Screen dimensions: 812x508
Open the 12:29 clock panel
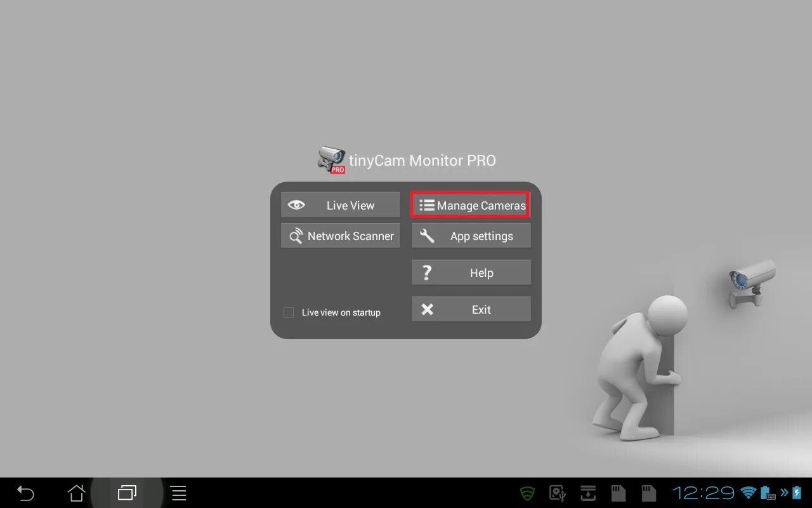pos(703,493)
